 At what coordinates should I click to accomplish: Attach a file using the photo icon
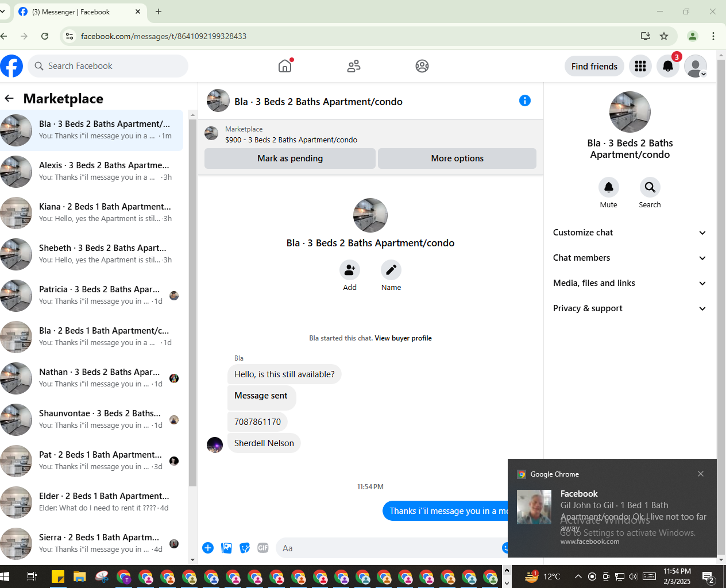tap(227, 548)
